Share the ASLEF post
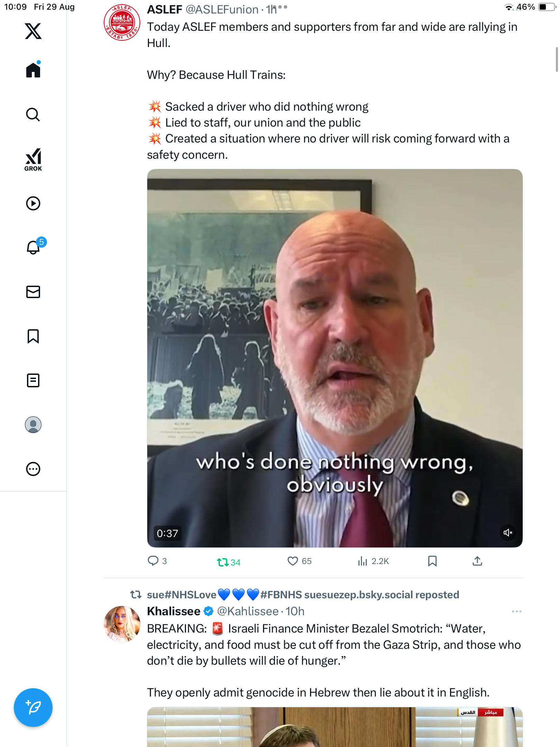560x747 pixels. pyautogui.click(x=477, y=561)
